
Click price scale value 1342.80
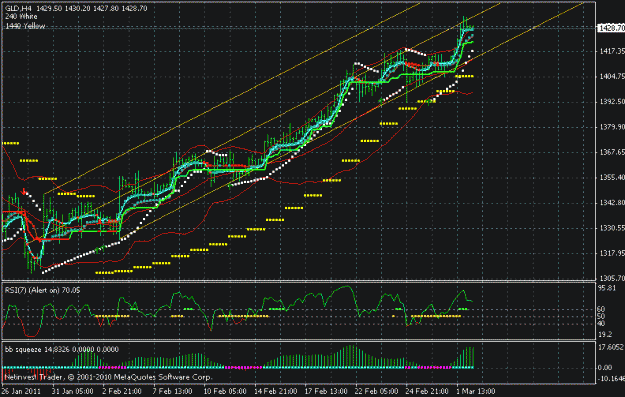612,202
